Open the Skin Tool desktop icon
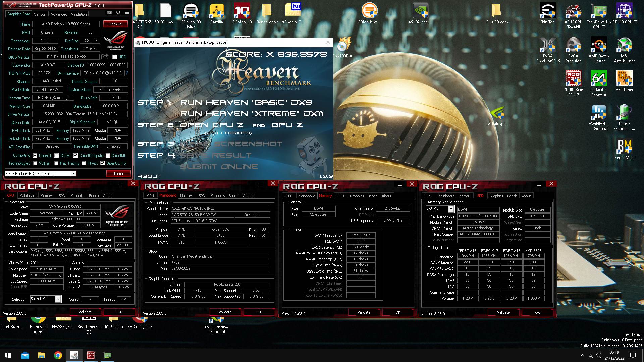Screen dimensions: 644x362 coord(548,14)
